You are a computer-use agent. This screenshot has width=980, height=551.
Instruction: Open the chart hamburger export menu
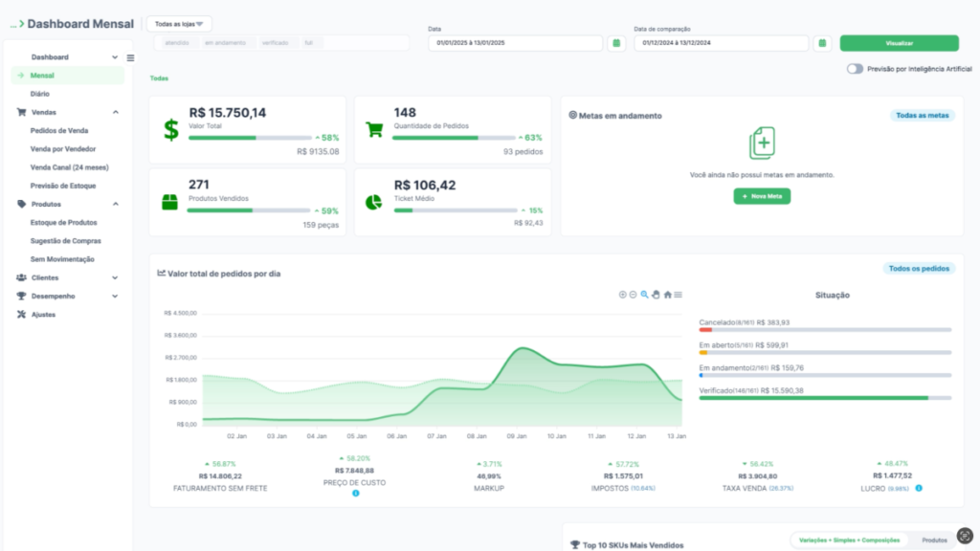(x=678, y=295)
